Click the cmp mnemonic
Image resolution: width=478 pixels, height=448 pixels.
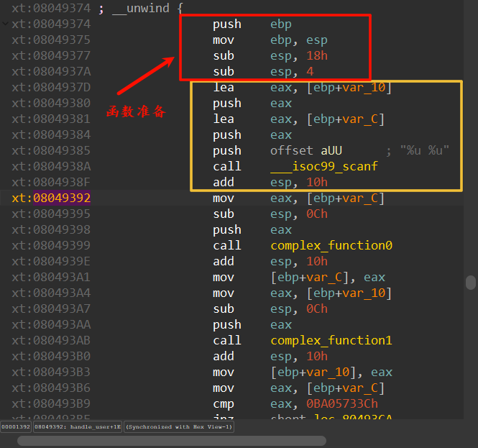pos(224,404)
